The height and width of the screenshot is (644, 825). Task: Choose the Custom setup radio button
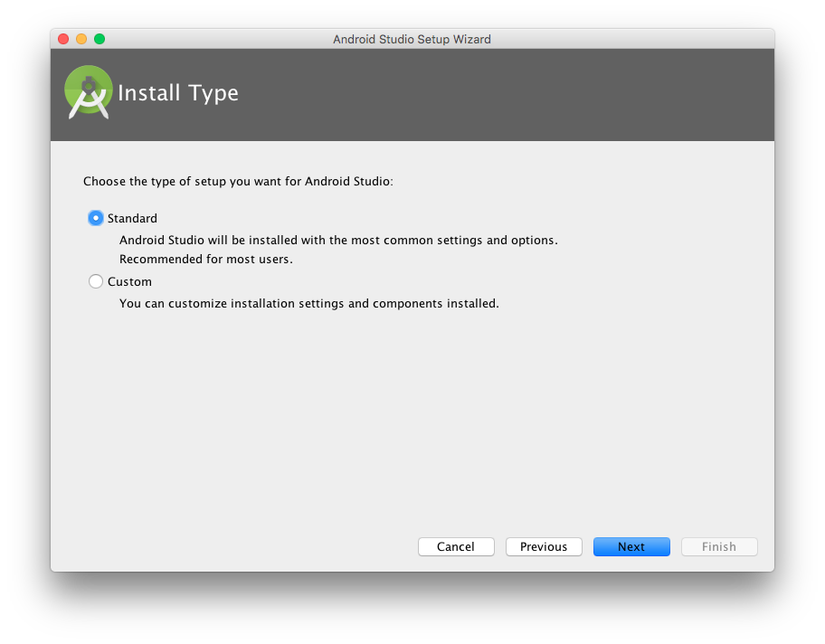pos(96,281)
